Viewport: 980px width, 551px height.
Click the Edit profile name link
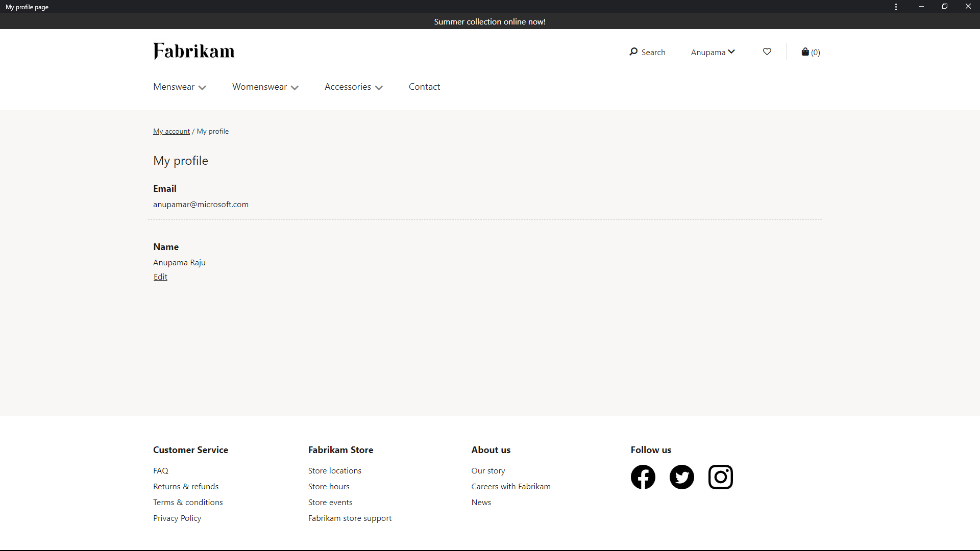[x=160, y=277]
